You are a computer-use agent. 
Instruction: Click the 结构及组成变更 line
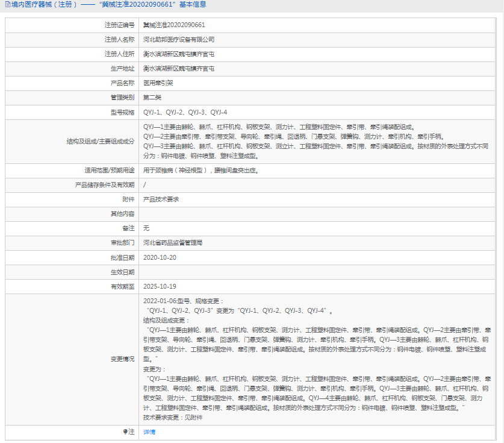tap(167, 321)
